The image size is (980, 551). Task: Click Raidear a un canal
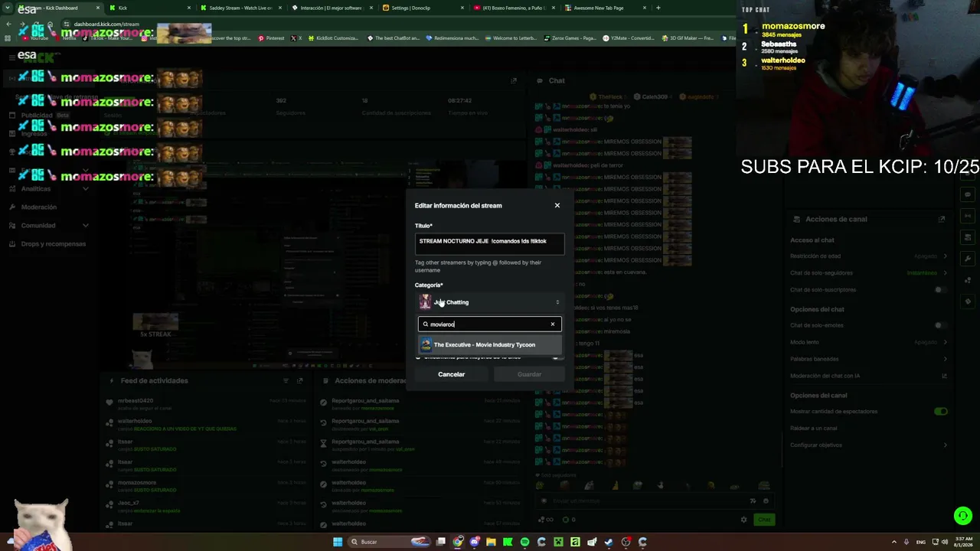[814, 429]
